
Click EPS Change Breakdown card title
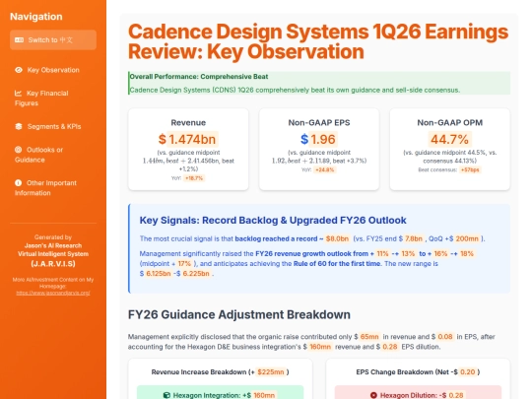click(418, 371)
